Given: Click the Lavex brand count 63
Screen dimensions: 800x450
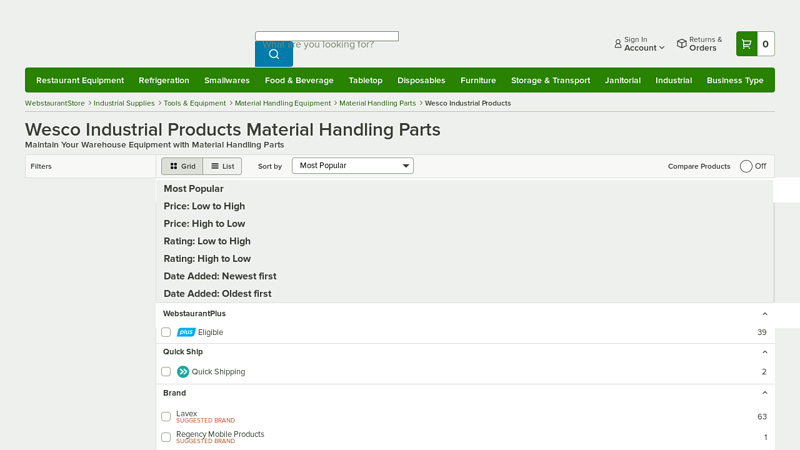Looking at the screenshot, I should (x=762, y=417).
